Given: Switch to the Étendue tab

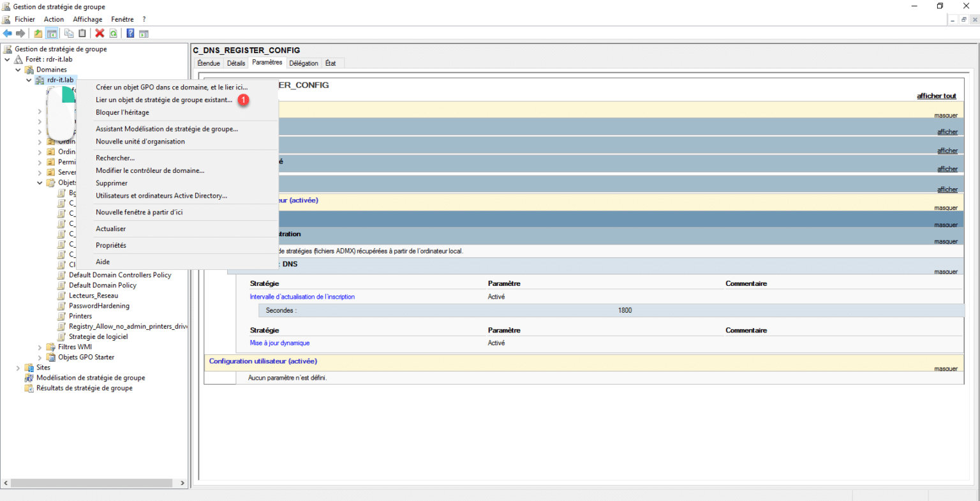Looking at the screenshot, I should click(x=209, y=63).
